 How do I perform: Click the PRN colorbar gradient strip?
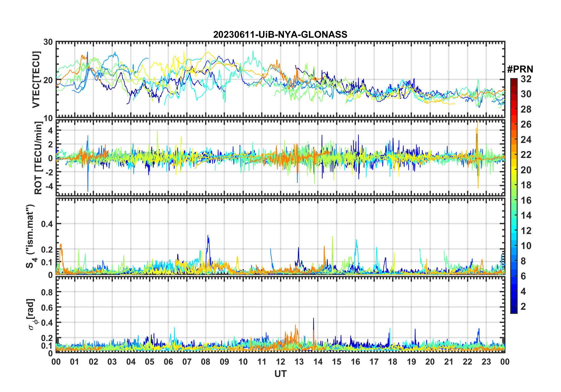514,196
